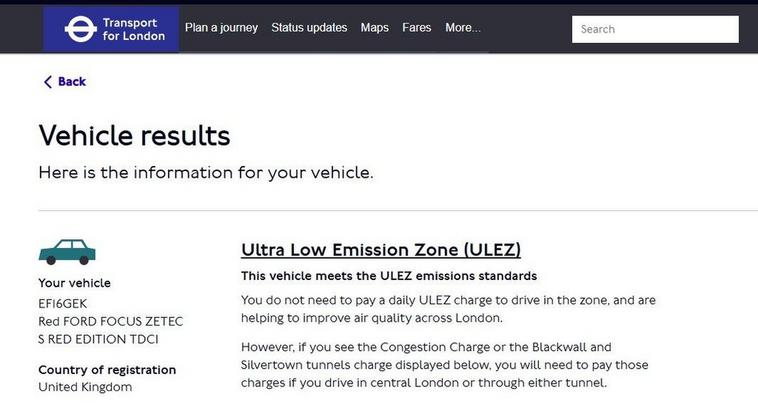
Task: Select the Fares navigation item
Action: coord(417,28)
